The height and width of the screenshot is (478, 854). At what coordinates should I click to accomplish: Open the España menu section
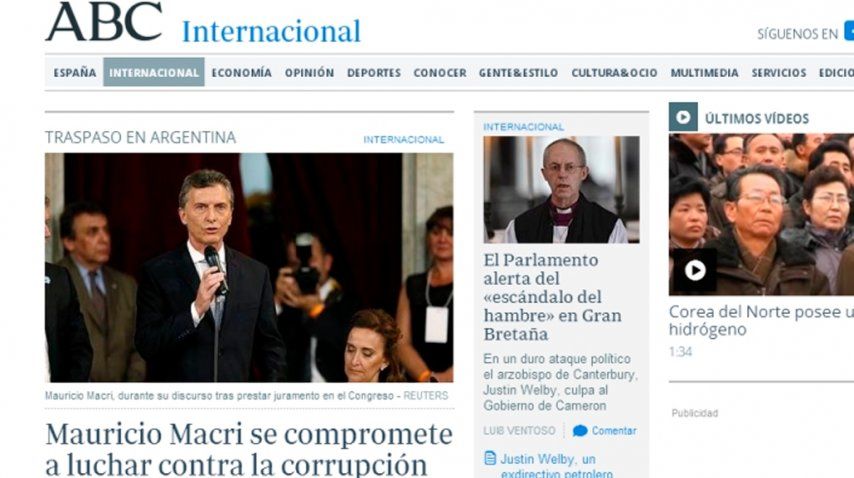[x=75, y=72]
